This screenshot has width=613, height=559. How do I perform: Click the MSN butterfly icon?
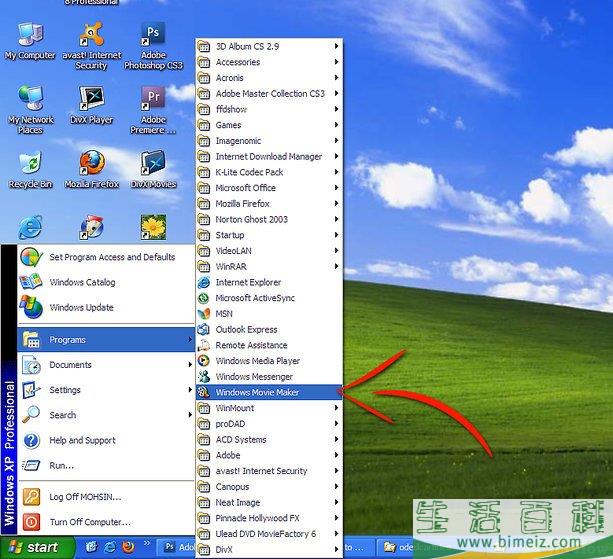204,314
